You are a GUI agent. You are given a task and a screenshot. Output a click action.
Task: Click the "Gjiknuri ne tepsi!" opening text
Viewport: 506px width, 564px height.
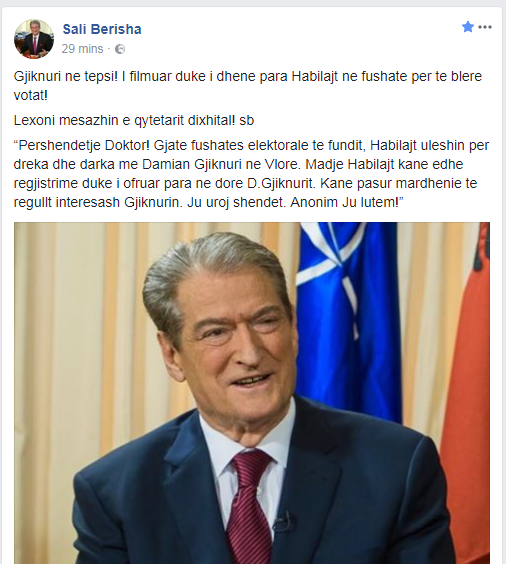[x=66, y=77]
